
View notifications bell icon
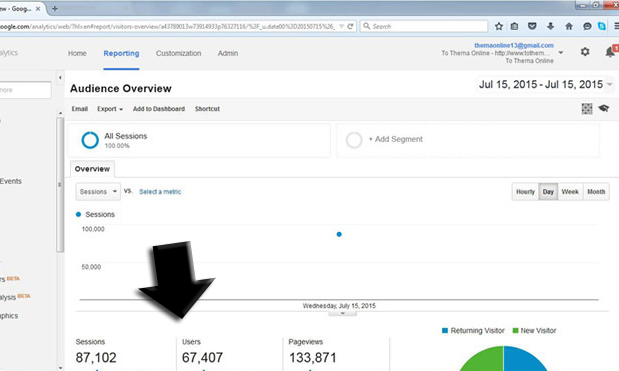610,52
